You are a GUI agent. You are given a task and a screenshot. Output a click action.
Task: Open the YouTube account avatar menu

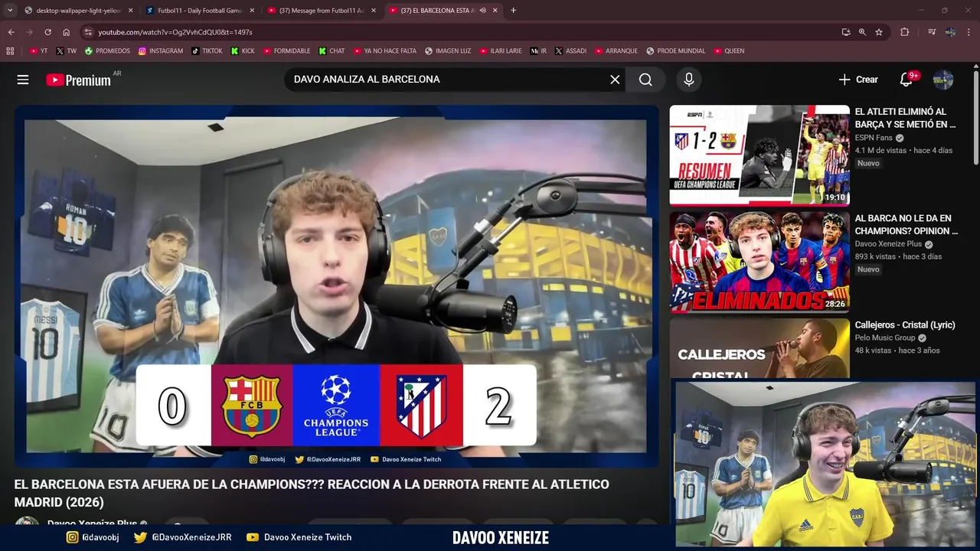coord(943,80)
